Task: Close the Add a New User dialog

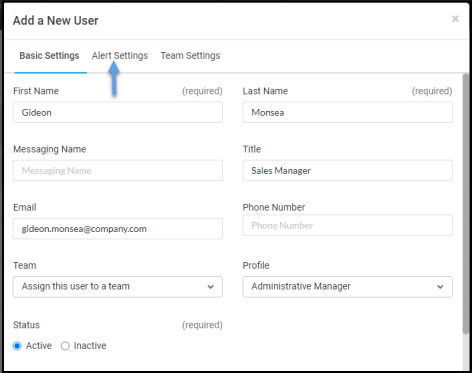Action: pos(455,19)
